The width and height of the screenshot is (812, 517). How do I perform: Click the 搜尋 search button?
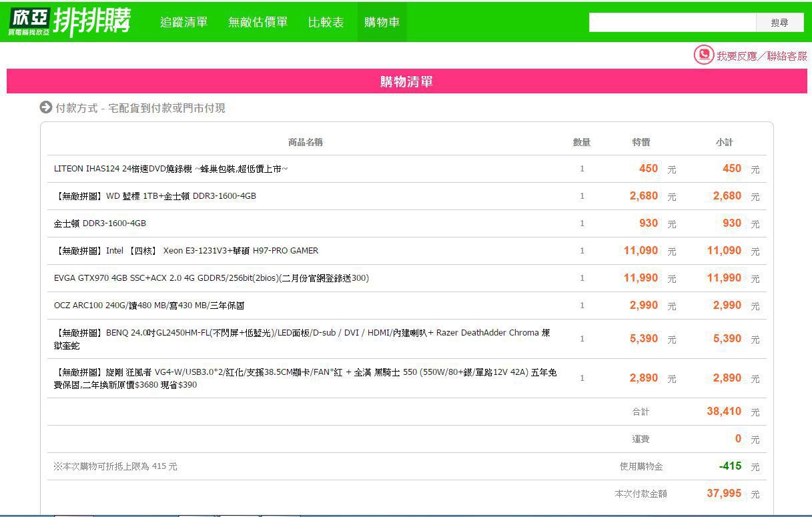click(779, 23)
